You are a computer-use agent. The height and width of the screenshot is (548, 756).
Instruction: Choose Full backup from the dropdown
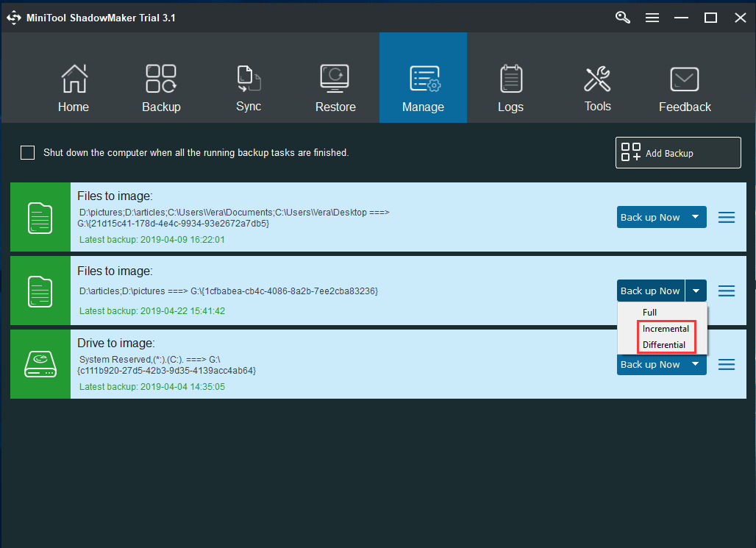pos(649,312)
